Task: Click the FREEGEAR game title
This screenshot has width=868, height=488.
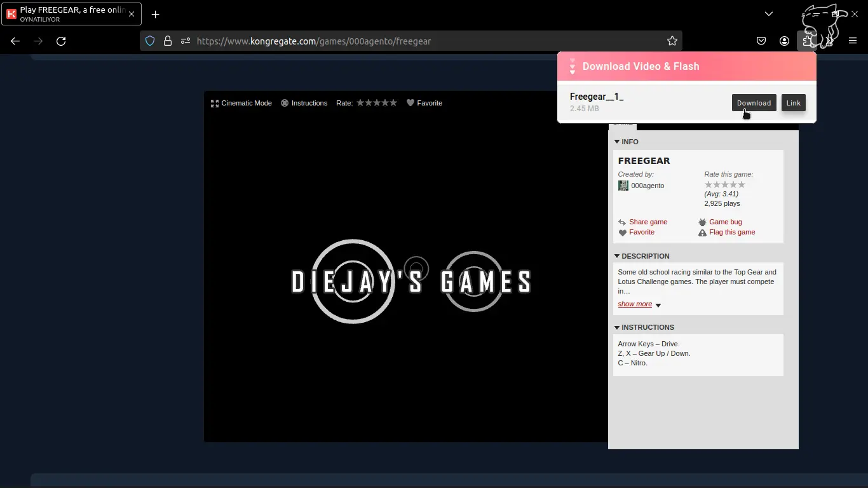Action: click(644, 161)
